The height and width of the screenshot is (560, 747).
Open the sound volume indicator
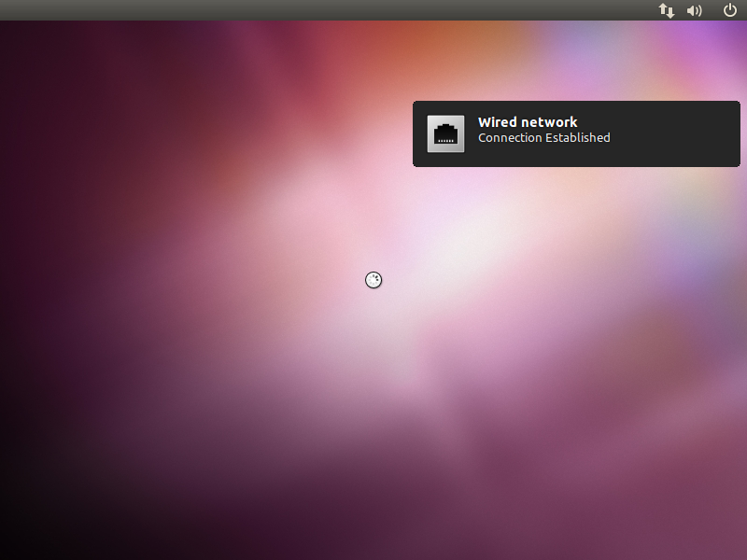(x=694, y=10)
